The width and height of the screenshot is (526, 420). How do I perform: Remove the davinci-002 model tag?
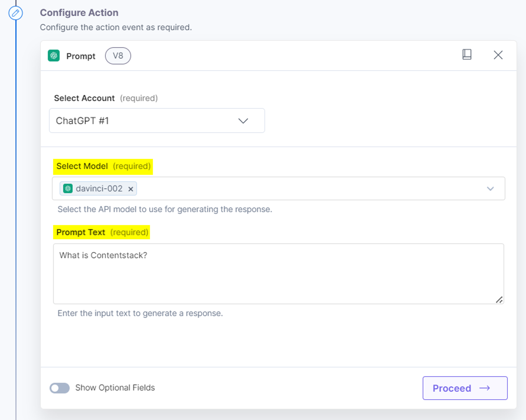131,189
